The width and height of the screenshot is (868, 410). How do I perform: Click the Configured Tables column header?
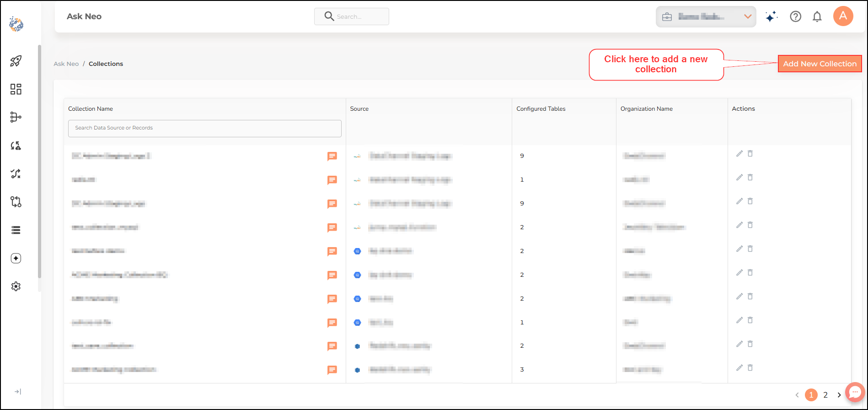pos(541,108)
